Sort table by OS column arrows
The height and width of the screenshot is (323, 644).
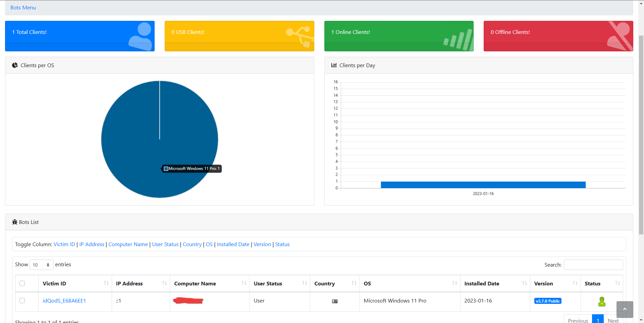point(454,283)
